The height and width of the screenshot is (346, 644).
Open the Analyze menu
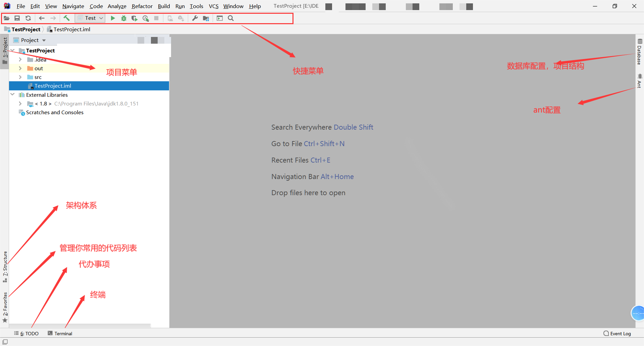117,6
